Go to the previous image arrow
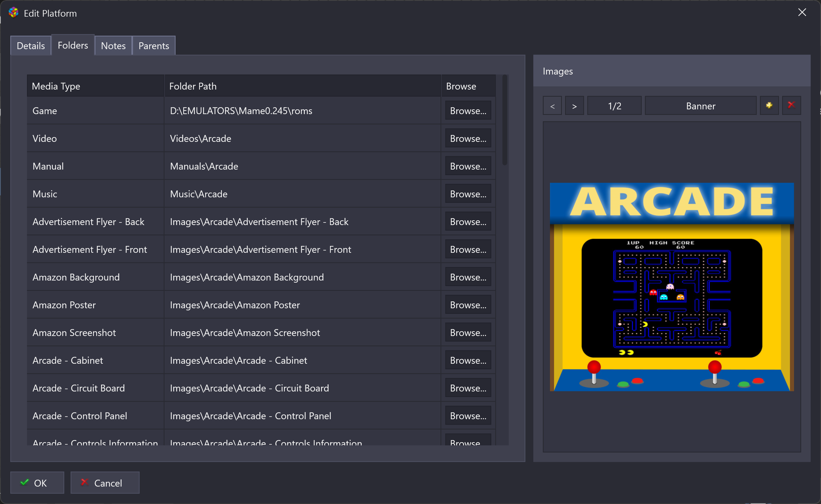Screen dimensions: 821x504 tap(552, 106)
